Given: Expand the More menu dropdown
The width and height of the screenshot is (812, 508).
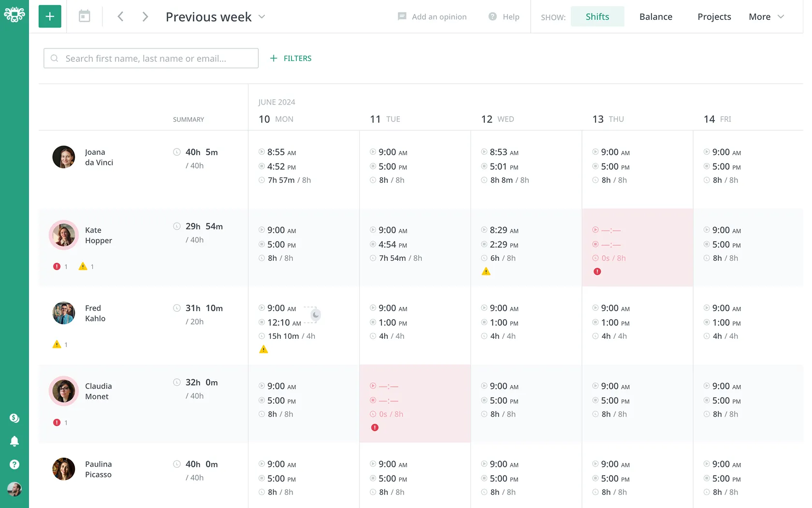Looking at the screenshot, I should coord(767,16).
